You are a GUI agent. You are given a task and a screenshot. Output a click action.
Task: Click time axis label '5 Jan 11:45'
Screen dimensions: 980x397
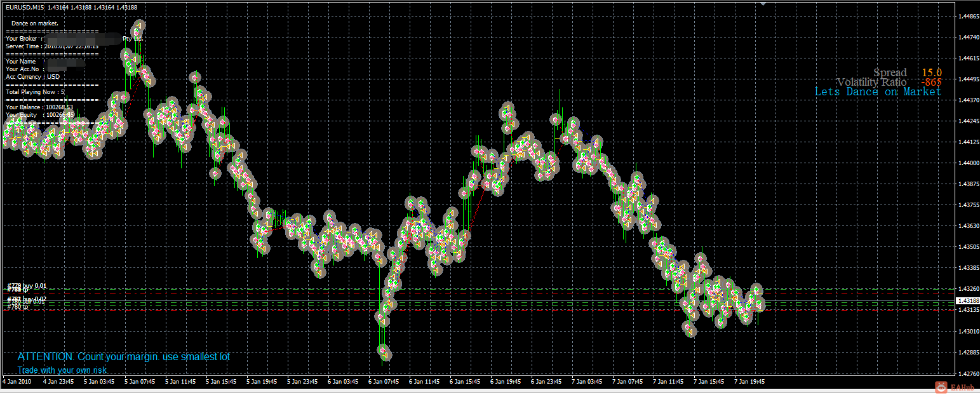tap(180, 382)
